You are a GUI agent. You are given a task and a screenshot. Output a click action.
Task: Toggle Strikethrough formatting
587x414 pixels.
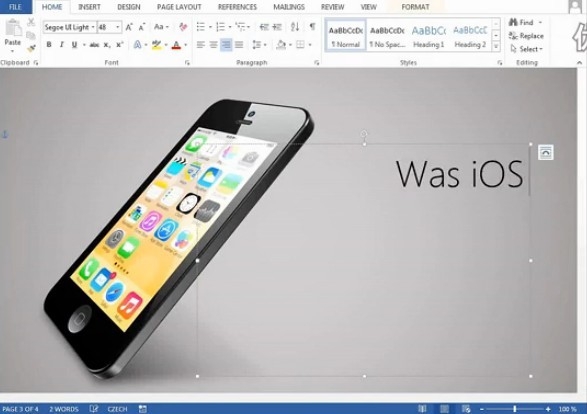[94, 45]
